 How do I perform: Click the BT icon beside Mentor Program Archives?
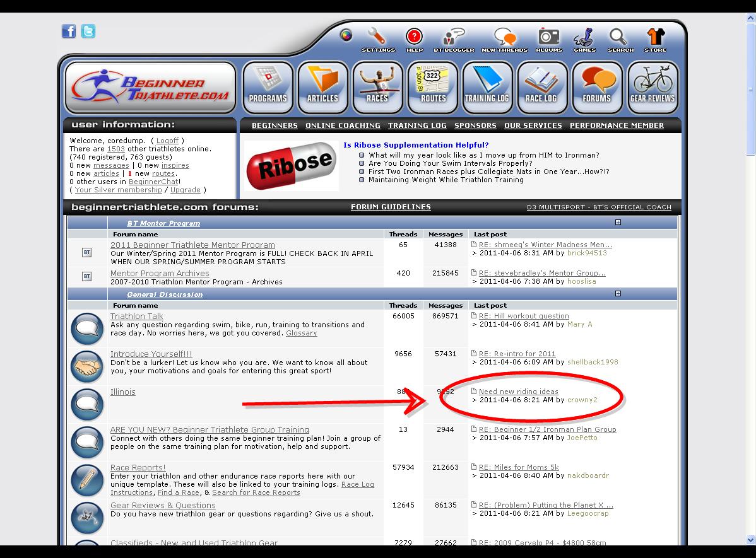pyautogui.click(x=87, y=276)
